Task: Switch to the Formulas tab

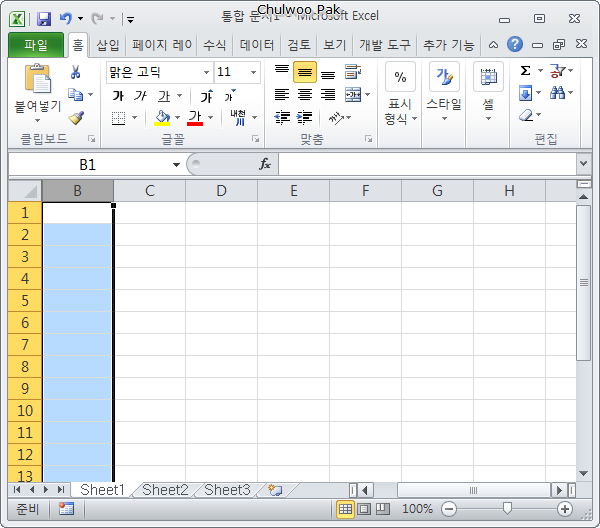Action: [214, 45]
